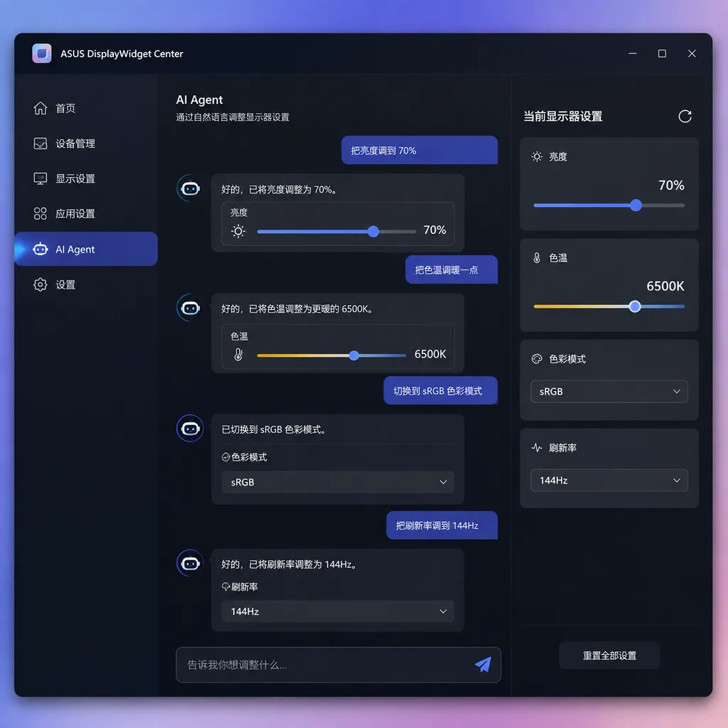Click 好的，已将色温调整为更暖的 6500K。 reply

(x=297, y=309)
